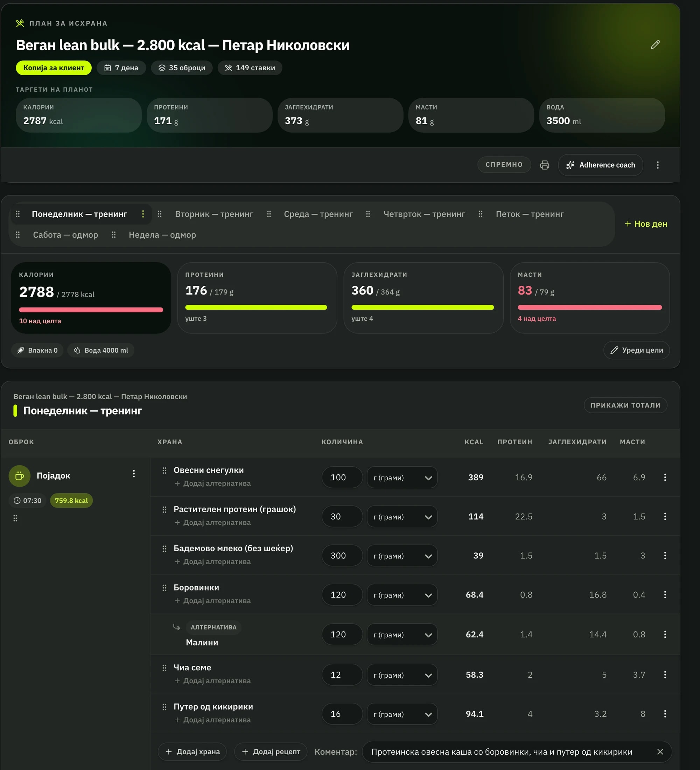Grab drag handle of Овесни снегулки row

(164, 471)
